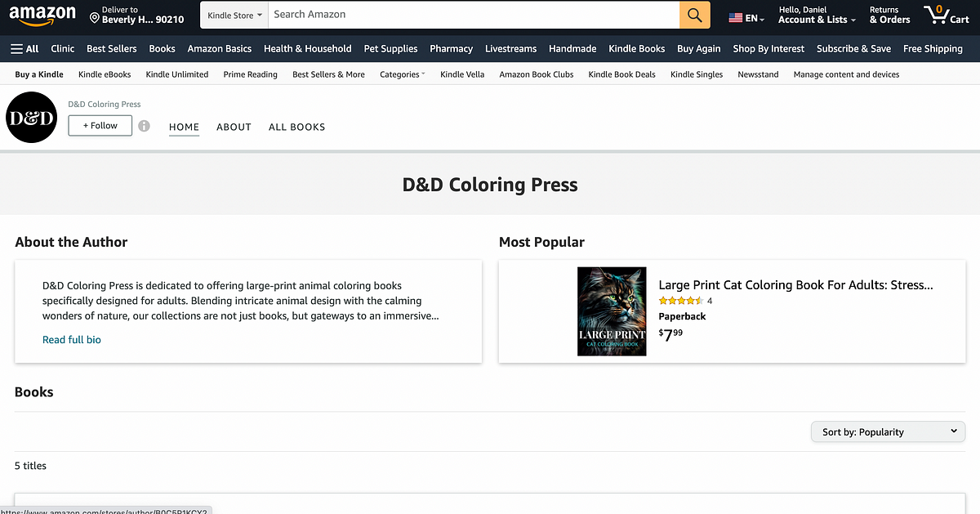Switch to the HOME tab
The height and width of the screenshot is (514, 980).
(184, 127)
